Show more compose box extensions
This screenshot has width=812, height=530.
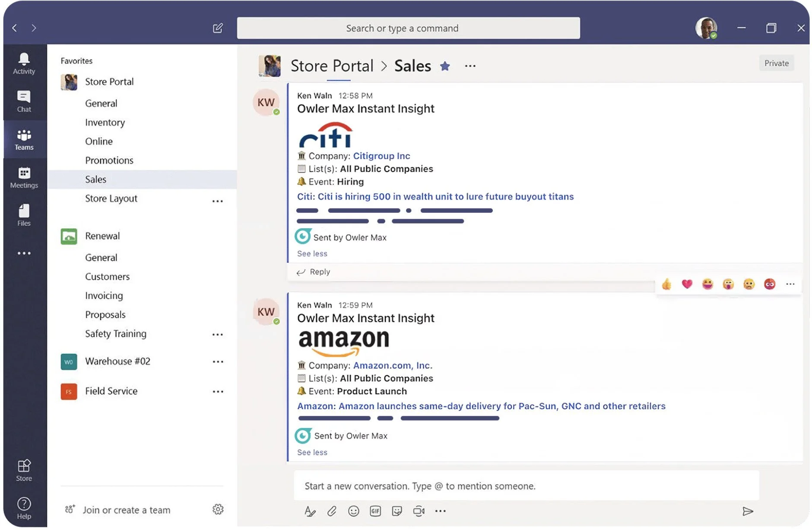(x=440, y=511)
